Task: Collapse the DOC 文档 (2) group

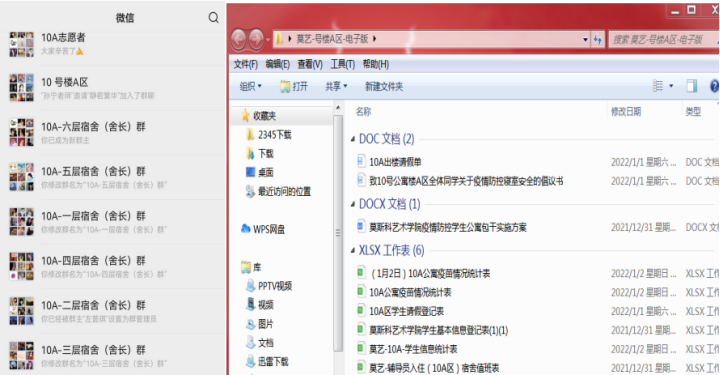Action: coord(353,139)
